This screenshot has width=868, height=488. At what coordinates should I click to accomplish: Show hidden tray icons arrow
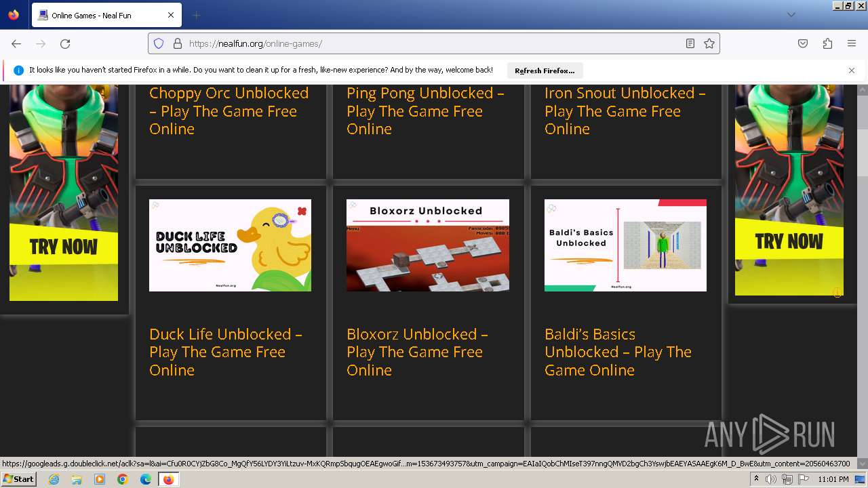coord(757,479)
